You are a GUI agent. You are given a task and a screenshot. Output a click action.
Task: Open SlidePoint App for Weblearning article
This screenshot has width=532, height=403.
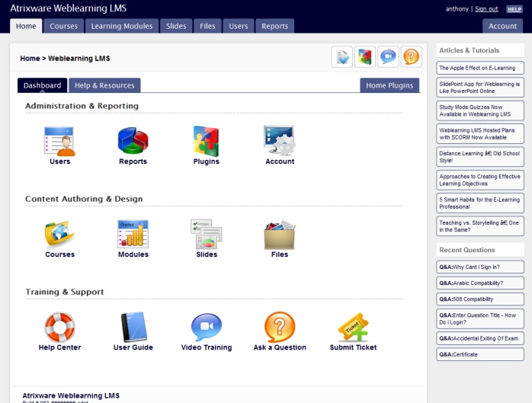[x=480, y=88]
